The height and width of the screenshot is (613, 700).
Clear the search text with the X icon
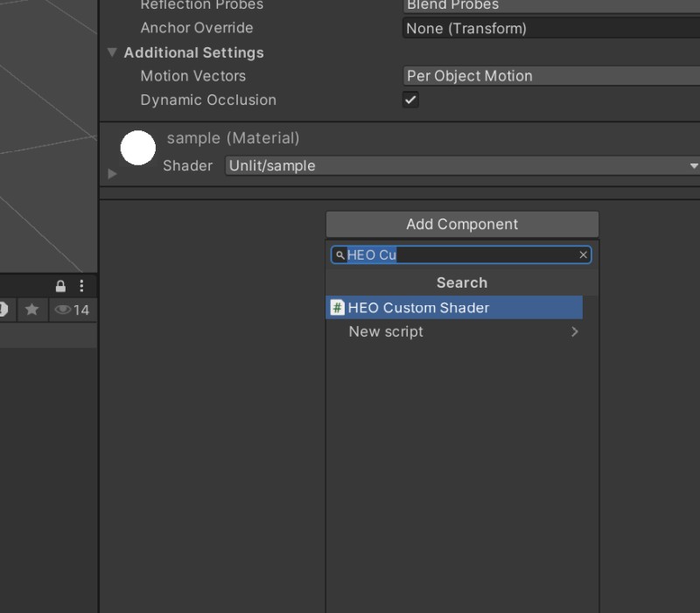pos(583,254)
